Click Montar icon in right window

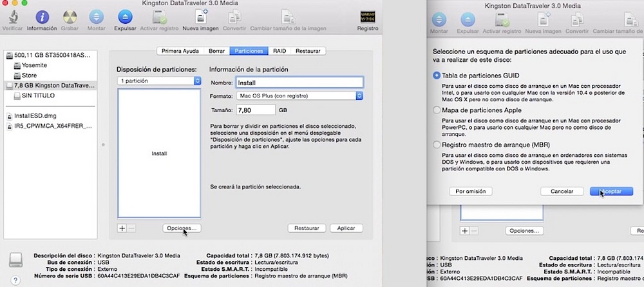click(x=439, y=20)
